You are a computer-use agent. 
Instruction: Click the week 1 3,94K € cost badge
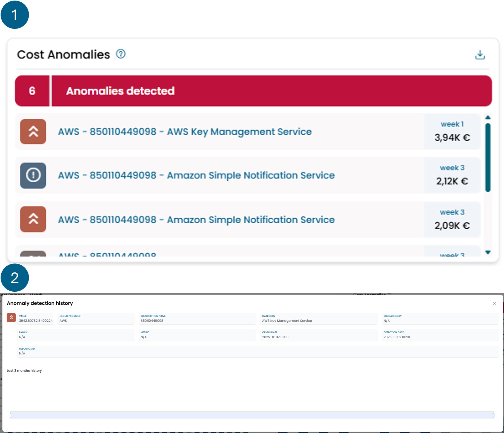pyautogui.click(x=452, y=132)
